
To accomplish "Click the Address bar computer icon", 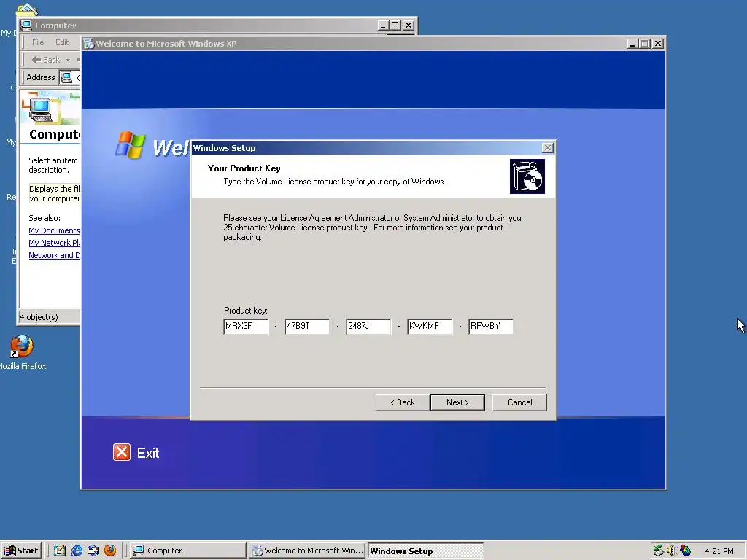I will 66,77.
